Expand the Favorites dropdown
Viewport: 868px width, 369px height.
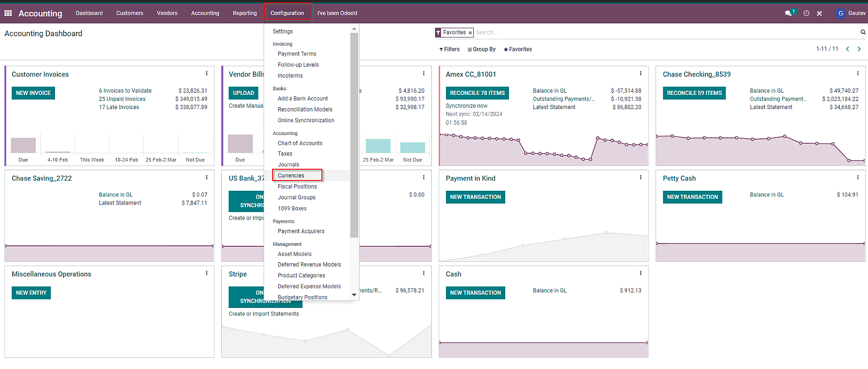[x=517, y=49]
